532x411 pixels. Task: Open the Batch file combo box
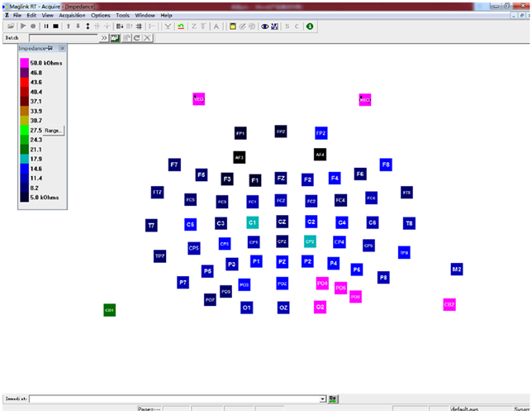[64, 38]
